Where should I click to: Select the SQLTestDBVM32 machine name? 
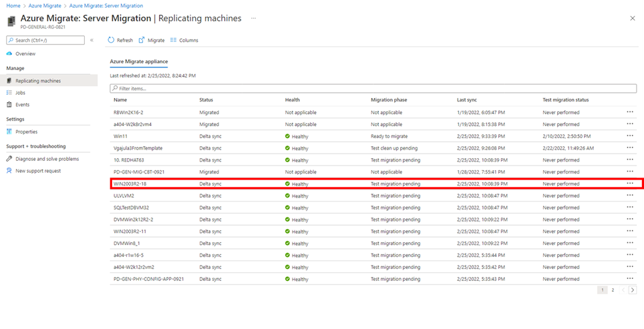[132, 208]
